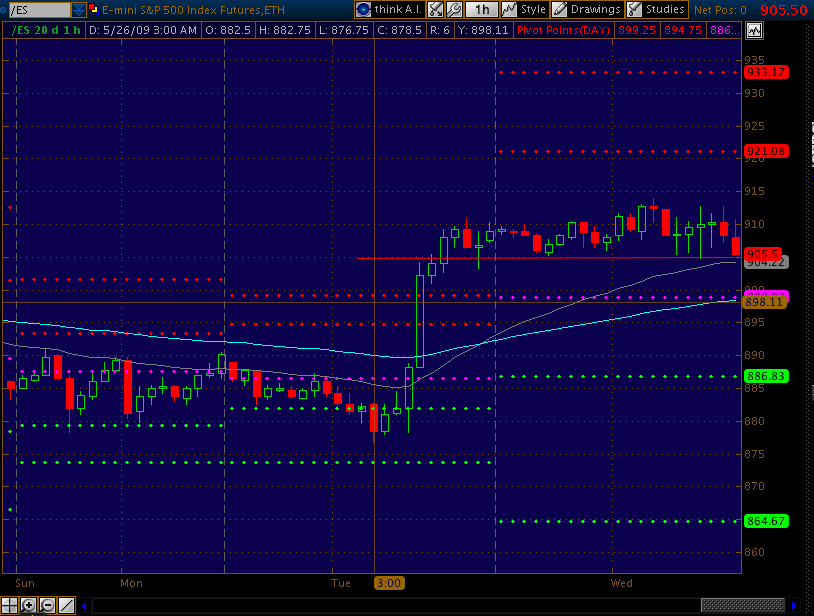This screenshot has height=616, width=814.
Task: Open the 1h timeframe selector
Action: 482,9
